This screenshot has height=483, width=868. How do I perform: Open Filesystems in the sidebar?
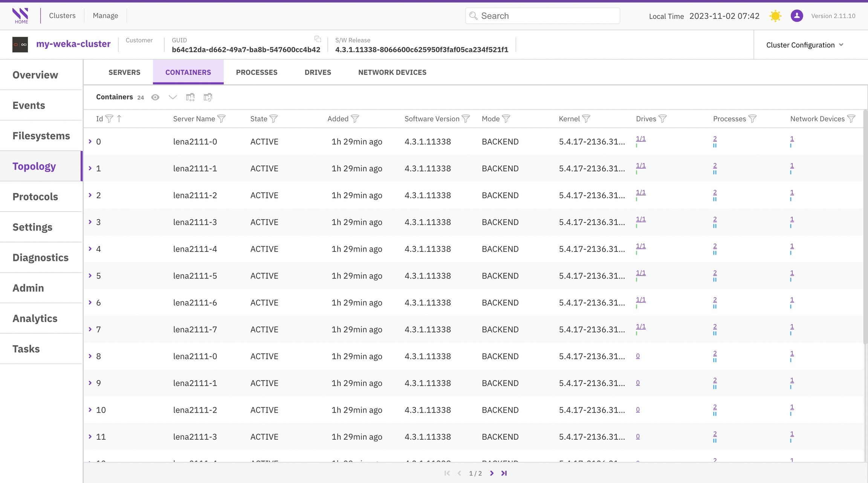tap(41, 136)
